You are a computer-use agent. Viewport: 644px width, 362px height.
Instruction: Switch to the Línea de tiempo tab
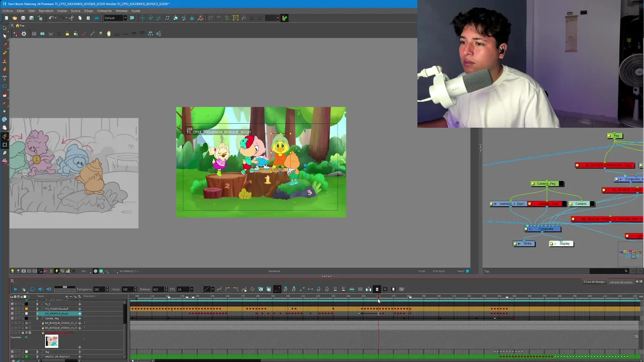594,282
